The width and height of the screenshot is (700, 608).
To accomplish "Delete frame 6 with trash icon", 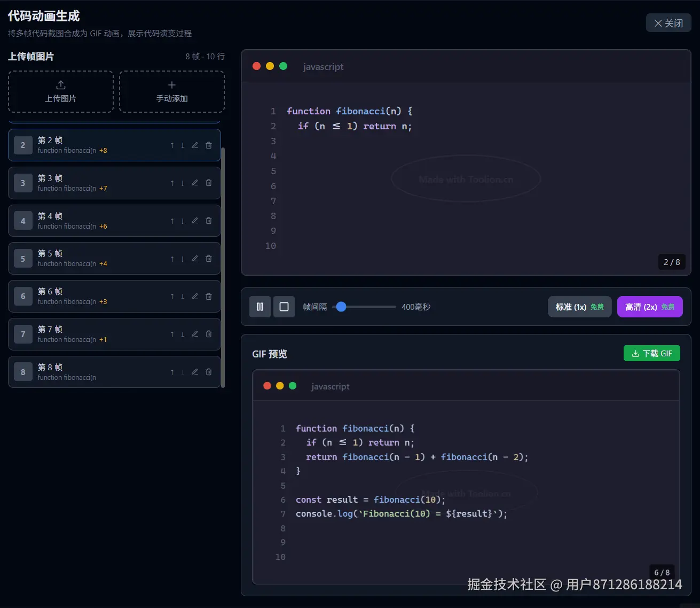I will click(209, 297).
